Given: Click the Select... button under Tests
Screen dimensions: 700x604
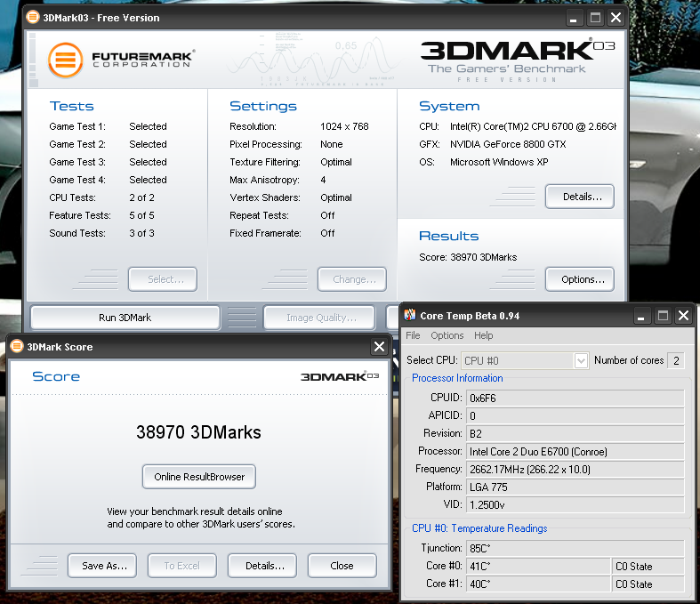Looking at the screenshot, I should point(163,279).
